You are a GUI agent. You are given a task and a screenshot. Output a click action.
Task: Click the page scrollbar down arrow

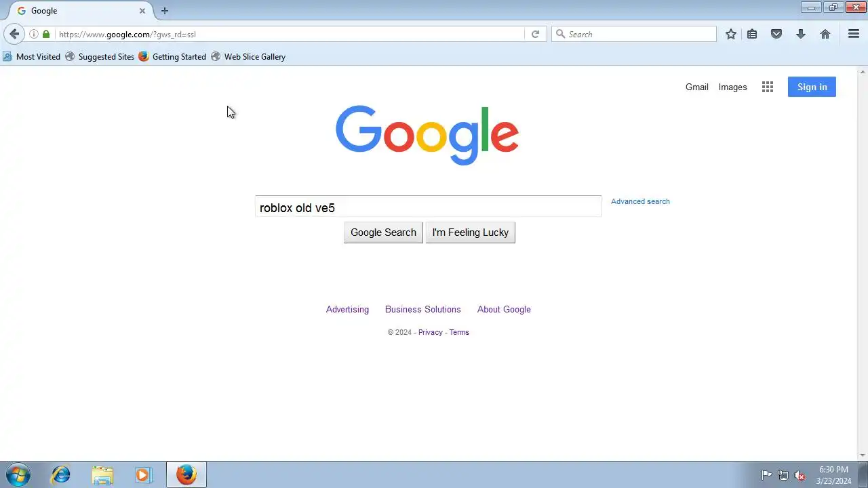coord(863,455)
